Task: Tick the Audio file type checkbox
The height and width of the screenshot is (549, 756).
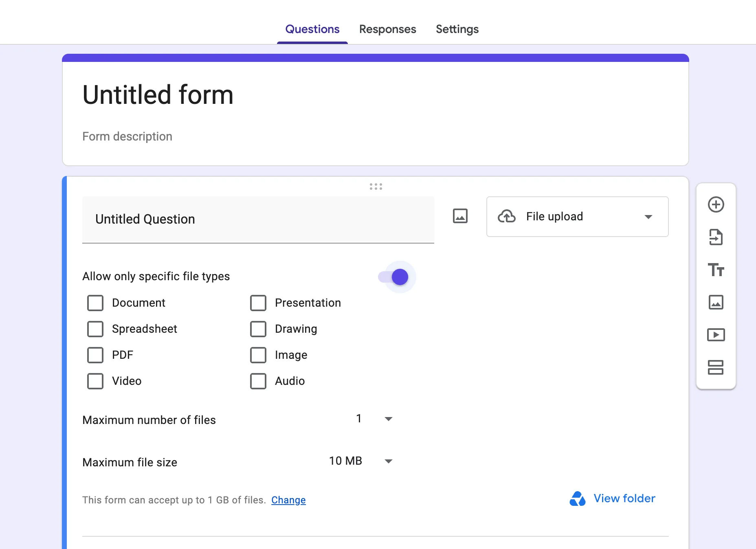Action: click(x=258, y=381)
